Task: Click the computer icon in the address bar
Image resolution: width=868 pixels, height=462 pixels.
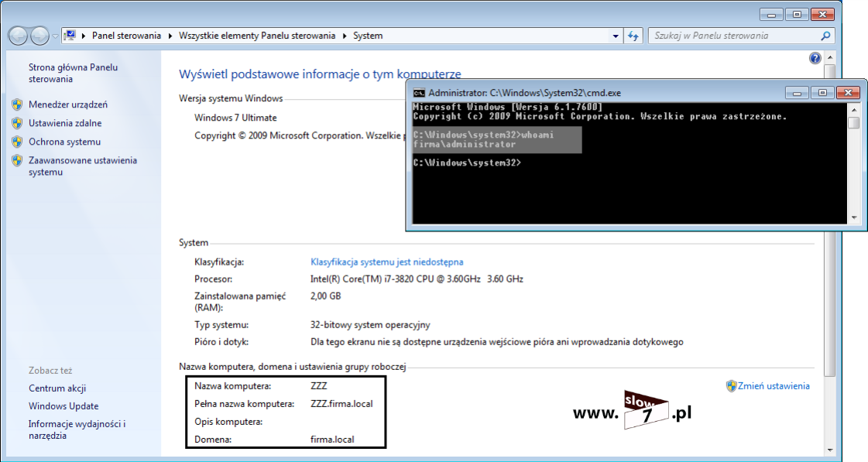Action: pyautogui.click(x=70, y=36)
